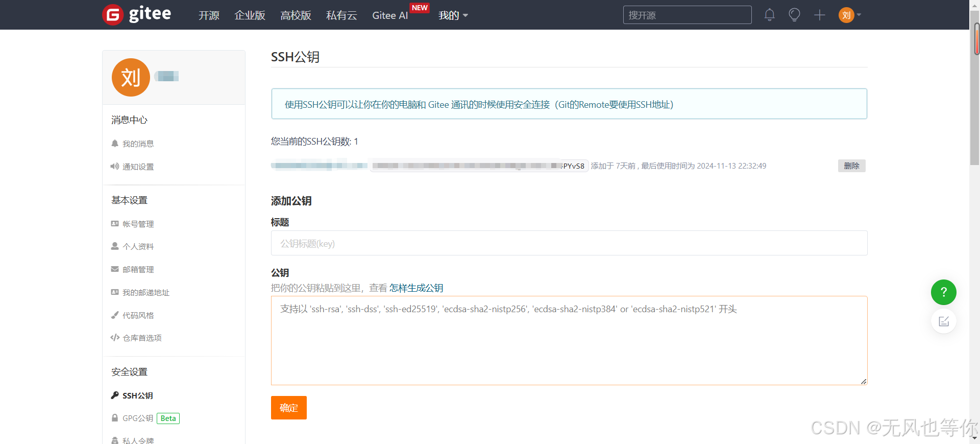Click the green help question-mark button

tap(944, 292)
